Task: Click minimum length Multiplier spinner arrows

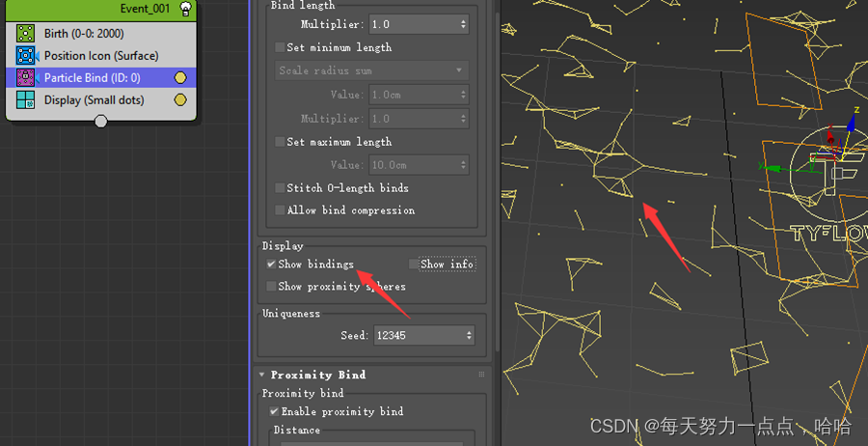Action: [463, 119]
